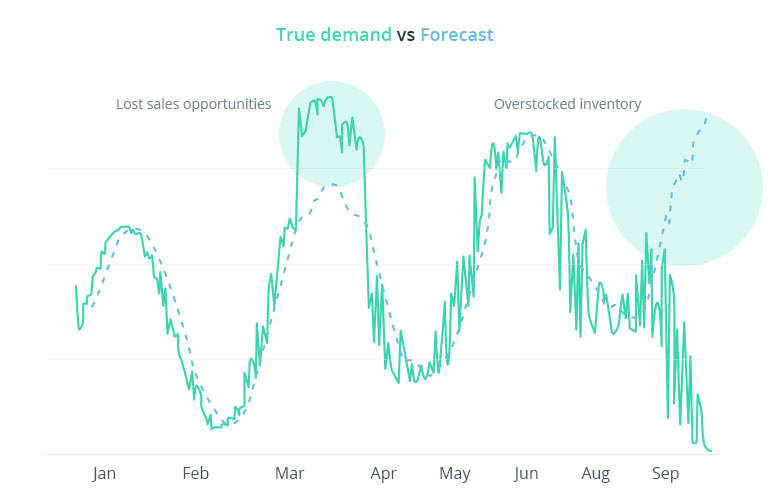Click the Mar axis label

(289, 473)
